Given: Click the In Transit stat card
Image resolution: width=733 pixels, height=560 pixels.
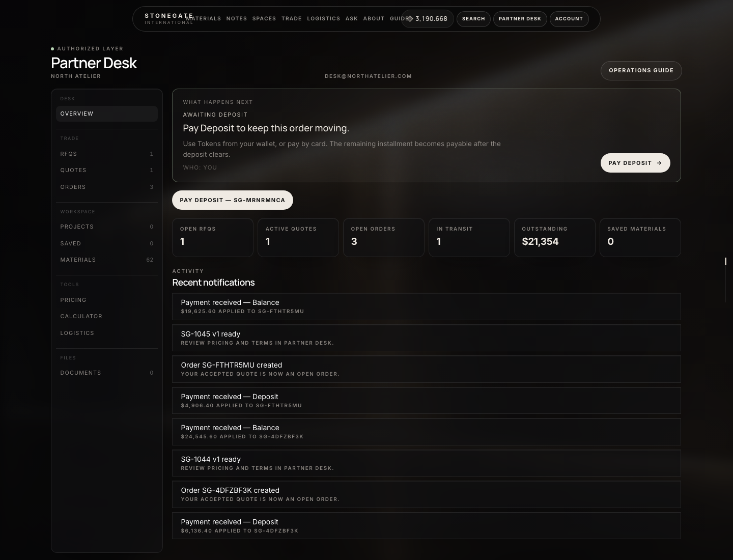Looking at the screenshot, I should coord(469,237).
